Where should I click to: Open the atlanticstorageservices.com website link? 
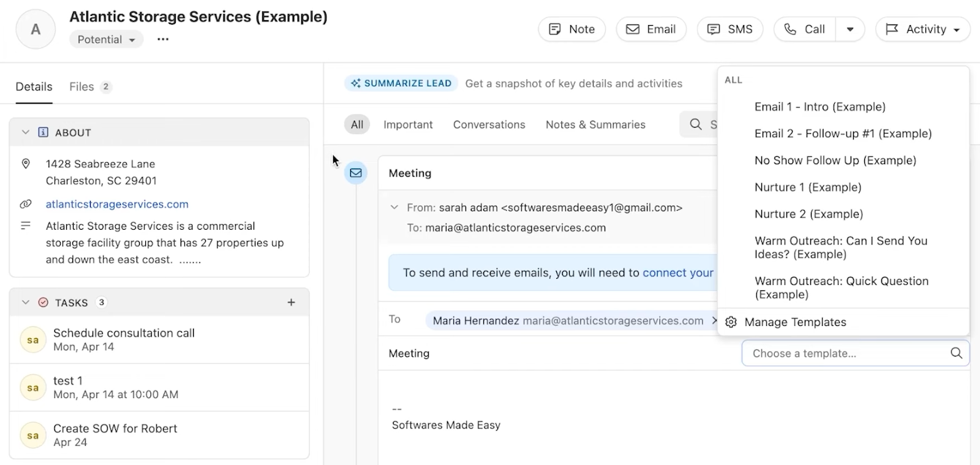pos(117,204)
